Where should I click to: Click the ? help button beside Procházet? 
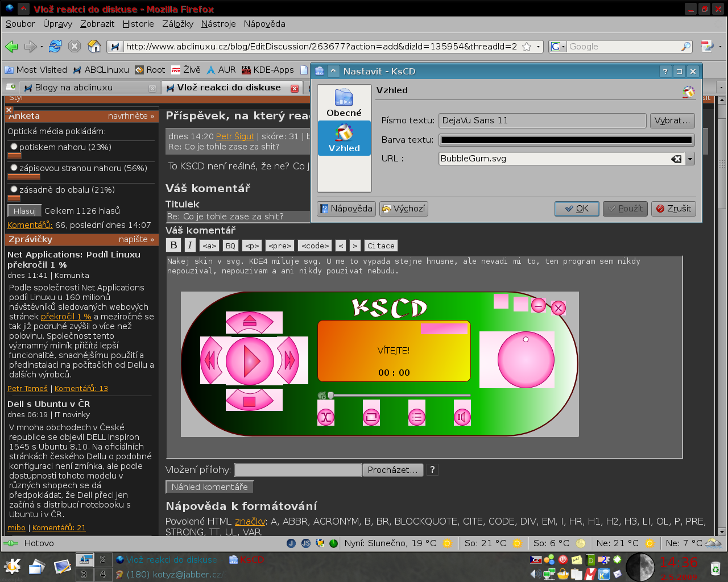(432, 469)
